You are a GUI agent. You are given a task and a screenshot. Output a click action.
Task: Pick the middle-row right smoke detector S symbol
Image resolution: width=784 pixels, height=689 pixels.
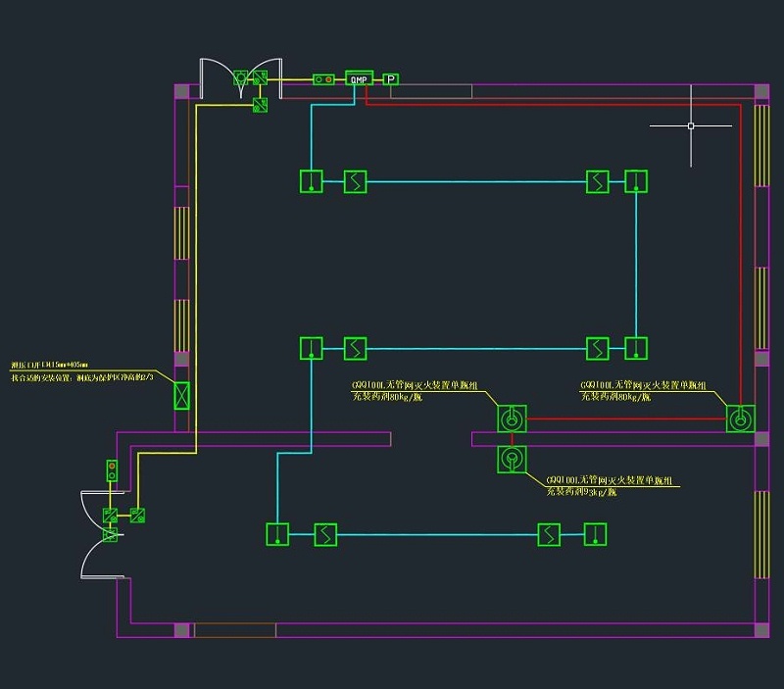tap(598, 348)
